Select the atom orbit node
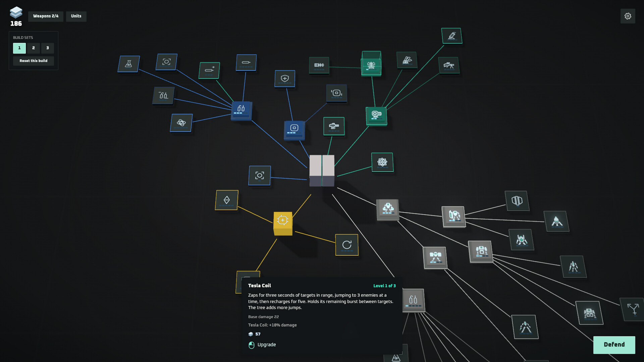This screenshot has height=362, width=644. click(x=181, y=123)
